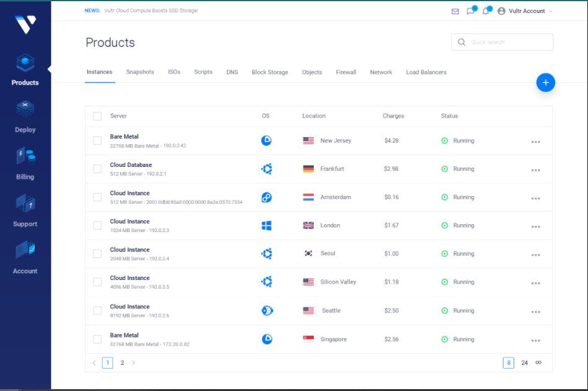The image size is (588, 391).
Task: Switch to the Snapshots tab
Action: click(x=140, y=72)
